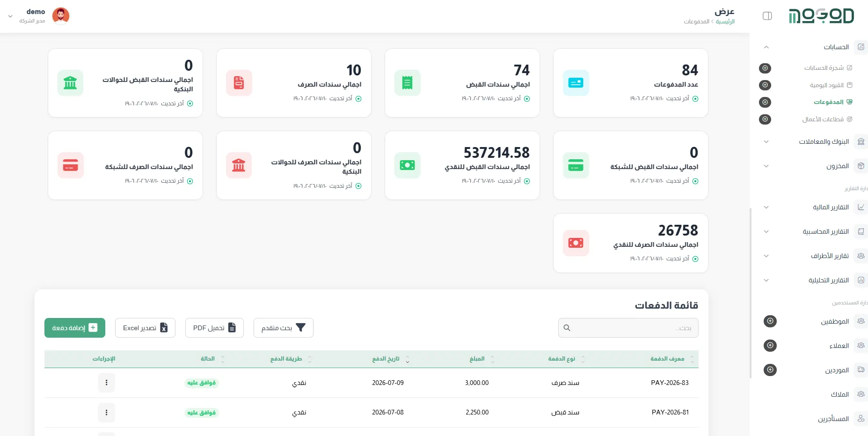Click سندات القبض للشبكة card icon
Image resolution: width=868 pixels, height=436 pixels.
(x=576, y=165)
